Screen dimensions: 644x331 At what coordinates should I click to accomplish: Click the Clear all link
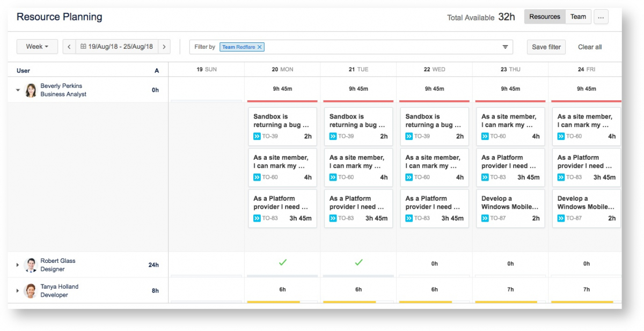point(590,47)
